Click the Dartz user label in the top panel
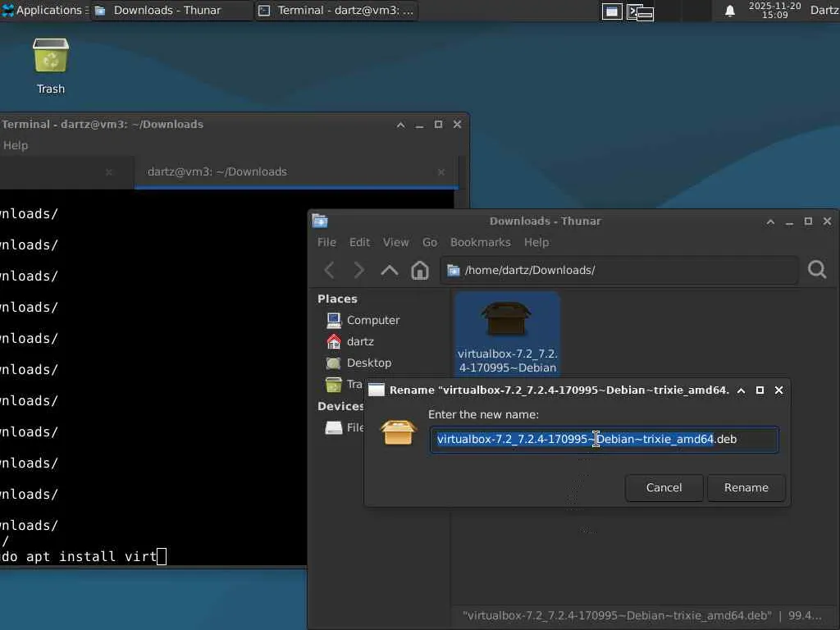Viewport: 840px width, 630px height. (x=824, y=10)
